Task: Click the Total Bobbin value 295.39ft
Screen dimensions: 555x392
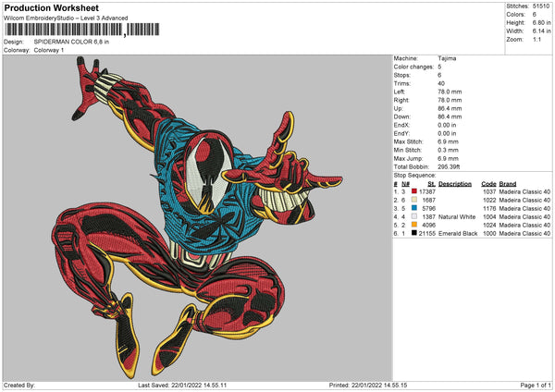Action: point(450,167)
